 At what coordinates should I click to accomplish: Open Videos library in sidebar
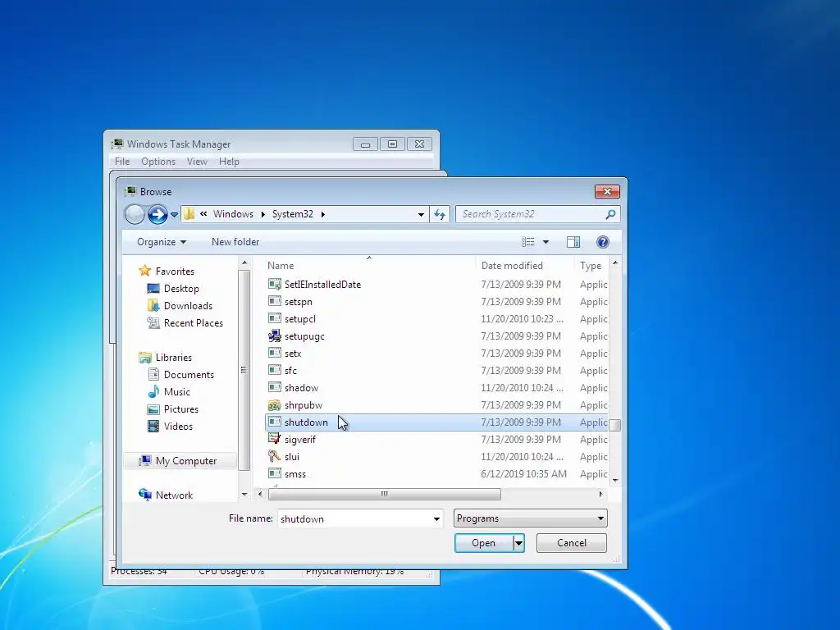pos(178,427)
